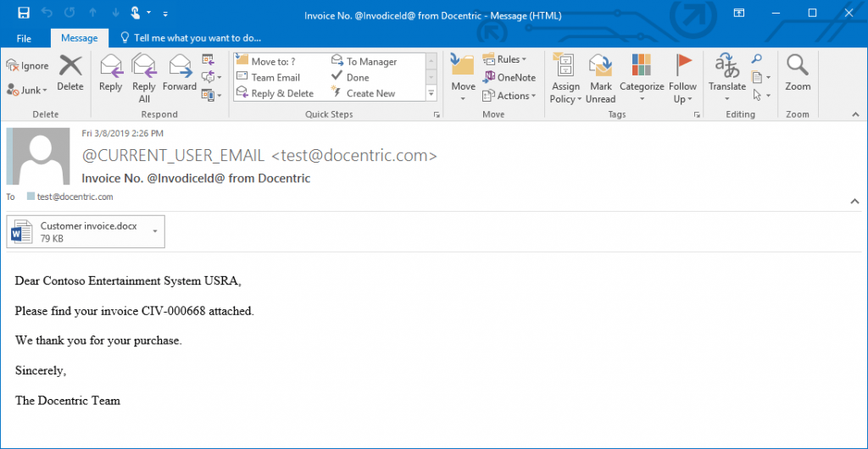Click recipient test@docentric.com in To line
The image size is (868, 449).
[75, 197]
